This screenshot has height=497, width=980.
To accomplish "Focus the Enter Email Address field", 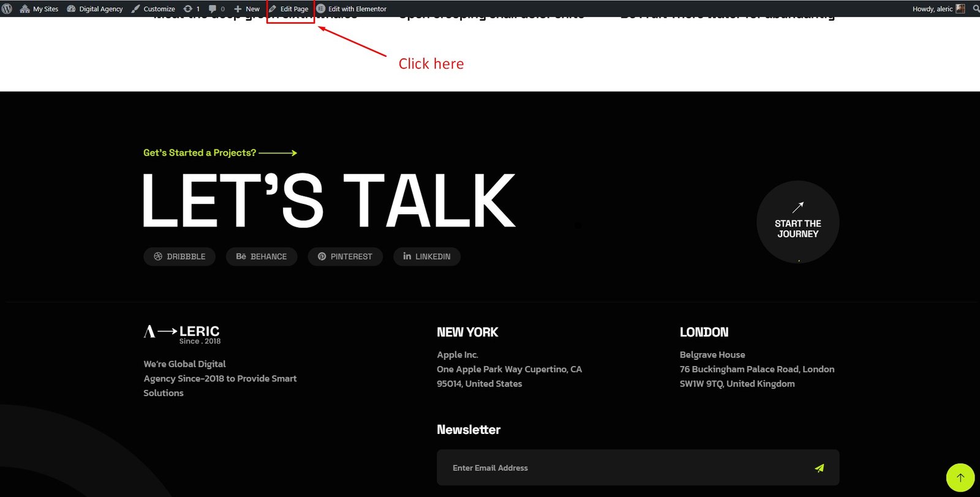I will point(619,468).
